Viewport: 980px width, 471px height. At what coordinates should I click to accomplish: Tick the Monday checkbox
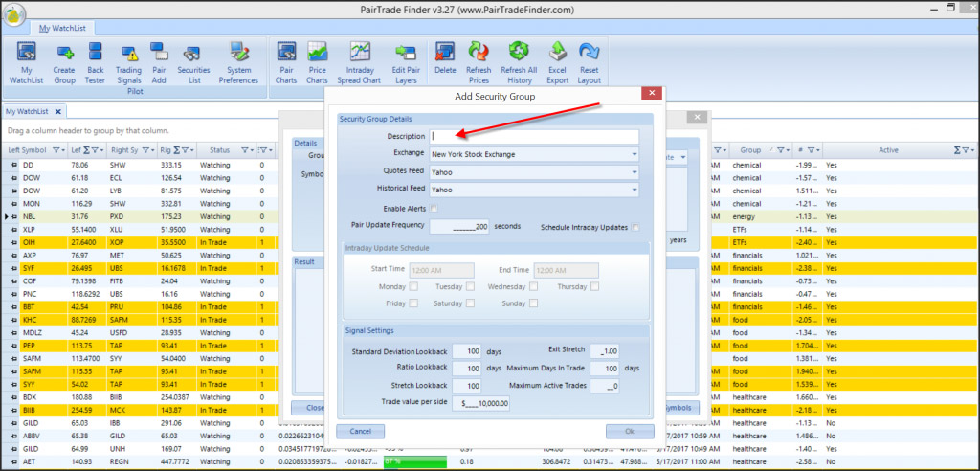pos(413,286)
